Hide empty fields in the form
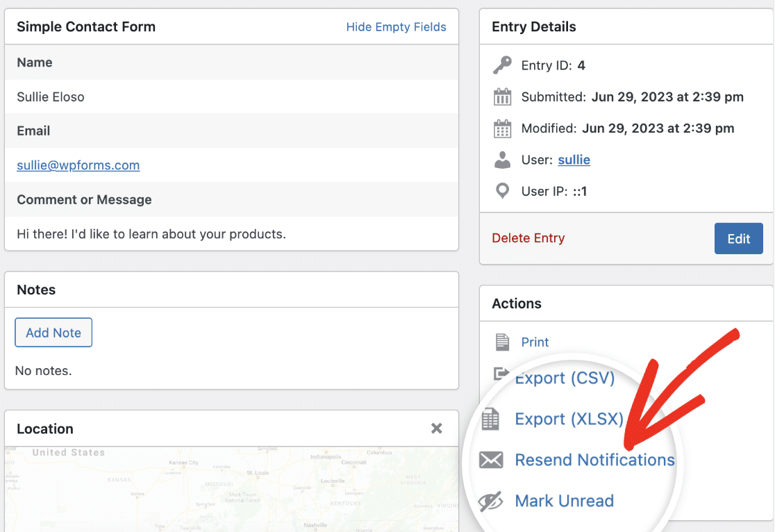 tap(396, 27)
